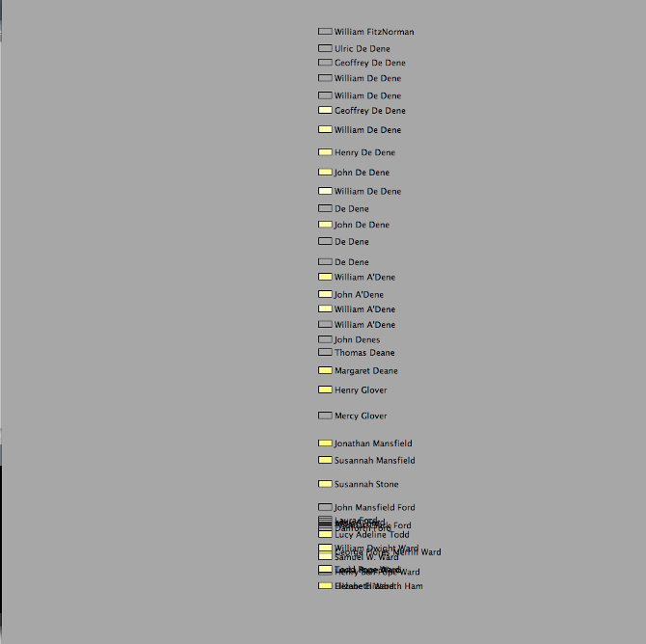The width and height of the screenshot is (646, 644).
Task: Select the Mercy Glover name label
Action: [x=361, y=416]
